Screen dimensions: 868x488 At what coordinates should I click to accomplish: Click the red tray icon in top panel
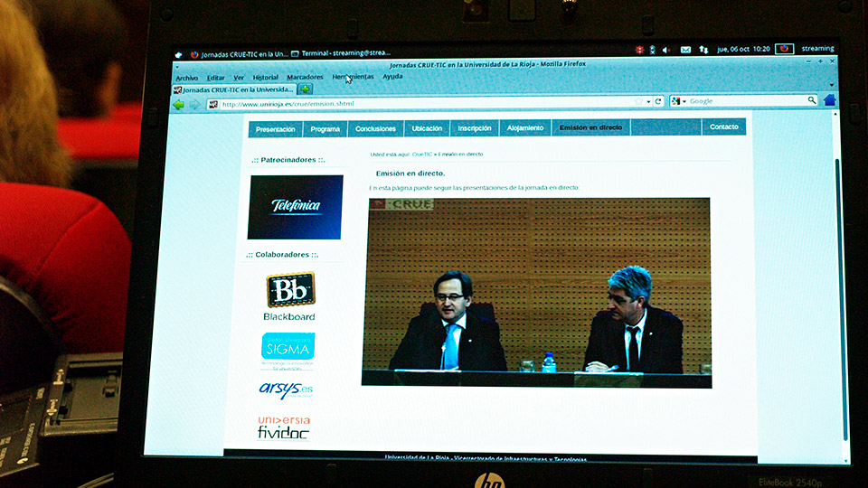(x=639, y=50)
